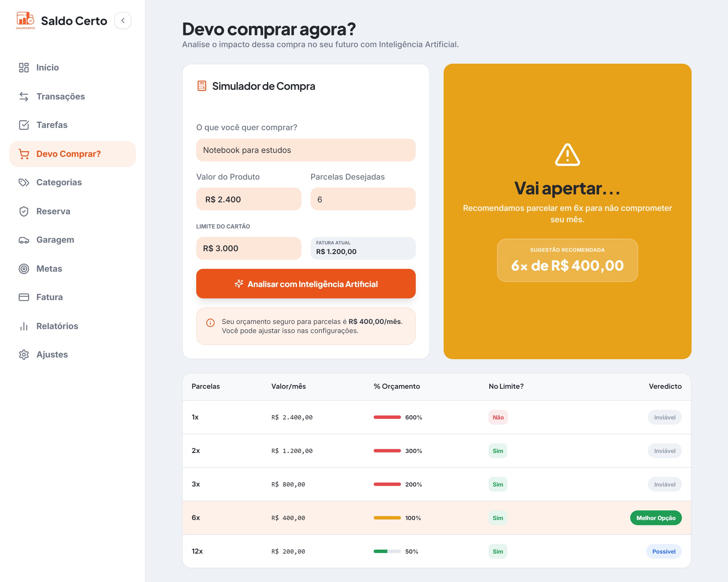728x582 pixels.
Task: Edit the Valor do Produto field
Action: point(249,199)
